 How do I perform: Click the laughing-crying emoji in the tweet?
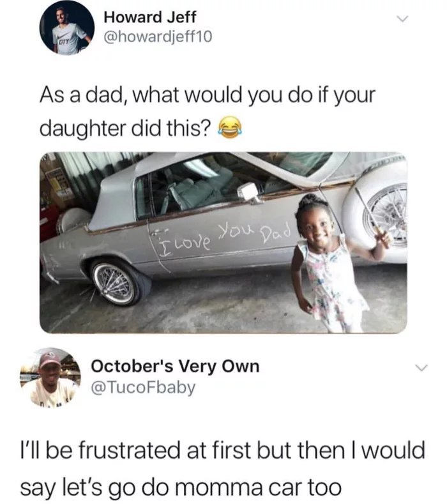[229, 128]
